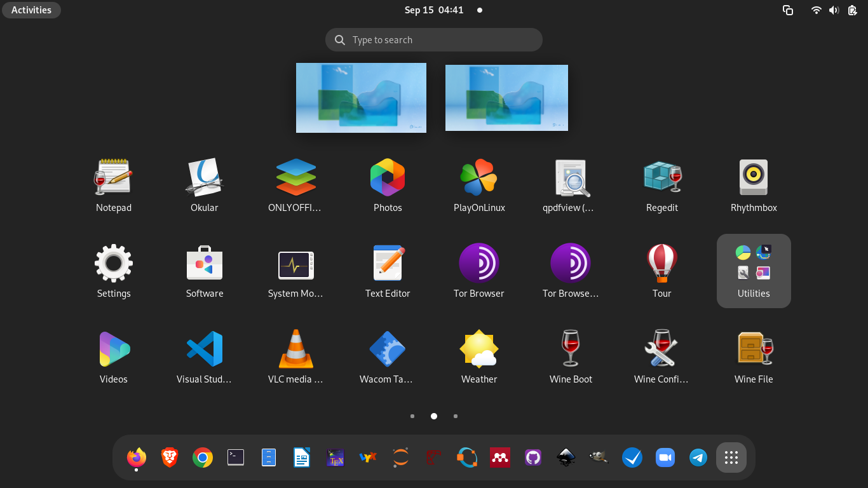Go to the third app grid page

tap(456, 416)
